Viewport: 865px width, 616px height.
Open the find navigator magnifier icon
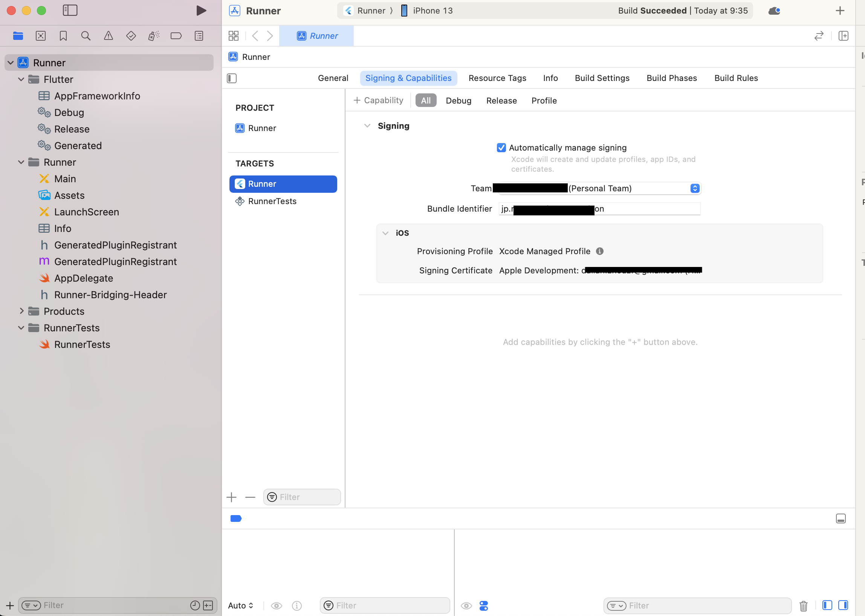coord(86,36)
